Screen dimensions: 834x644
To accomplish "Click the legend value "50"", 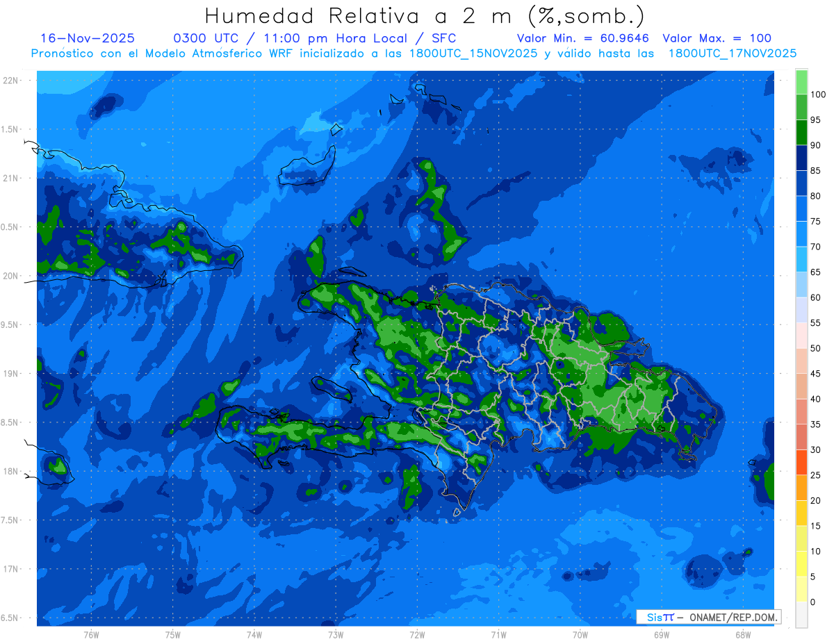I will 815,348.
